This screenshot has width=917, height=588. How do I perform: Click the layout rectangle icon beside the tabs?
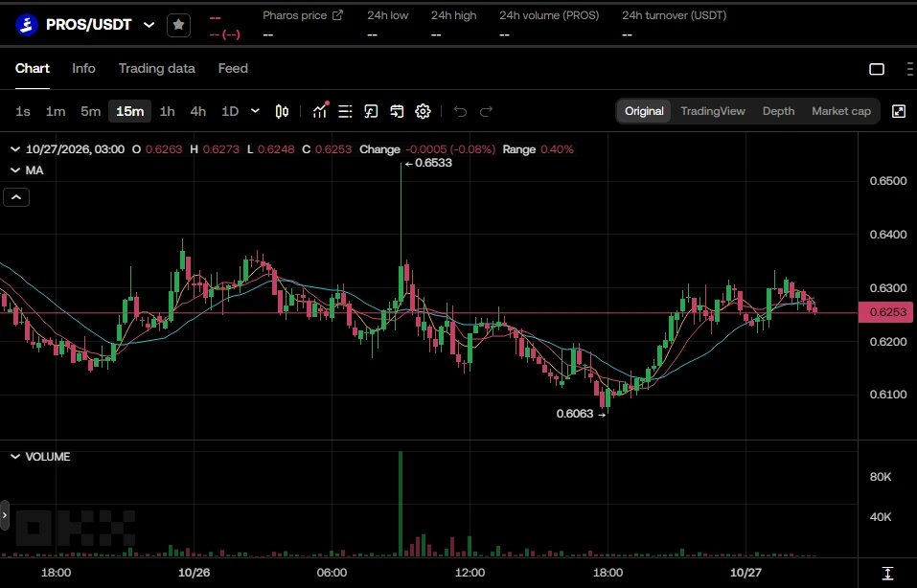tap(877, 69)
